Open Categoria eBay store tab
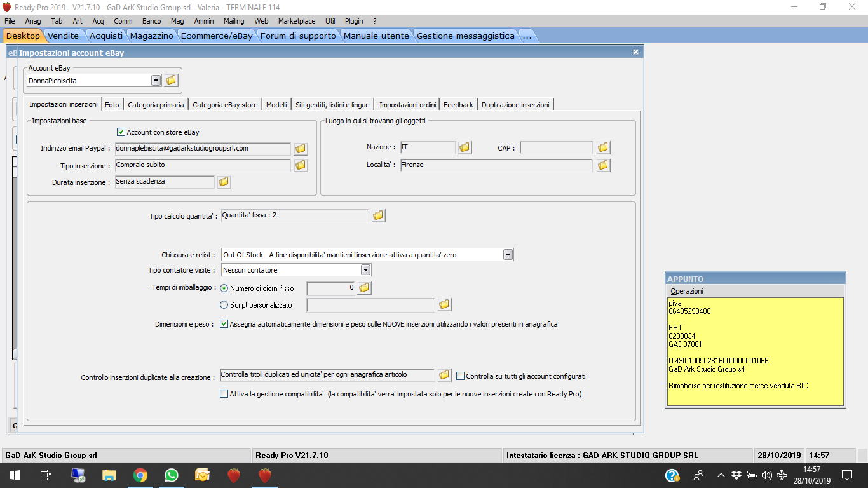Image resolution: width=868 pixels, height=488 pixels. coord(225,105)
